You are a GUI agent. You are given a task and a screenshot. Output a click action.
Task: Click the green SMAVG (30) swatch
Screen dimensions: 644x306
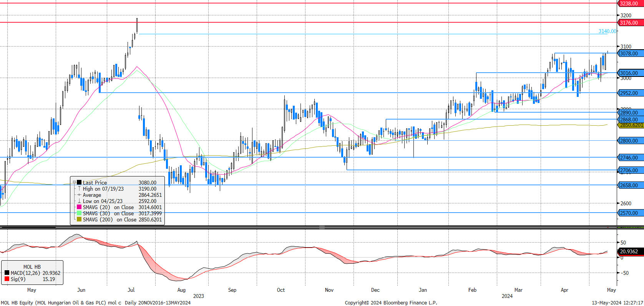coord(79,213)
